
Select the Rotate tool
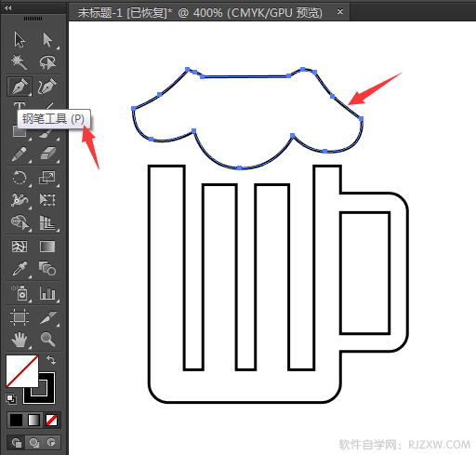coord(20,178)
